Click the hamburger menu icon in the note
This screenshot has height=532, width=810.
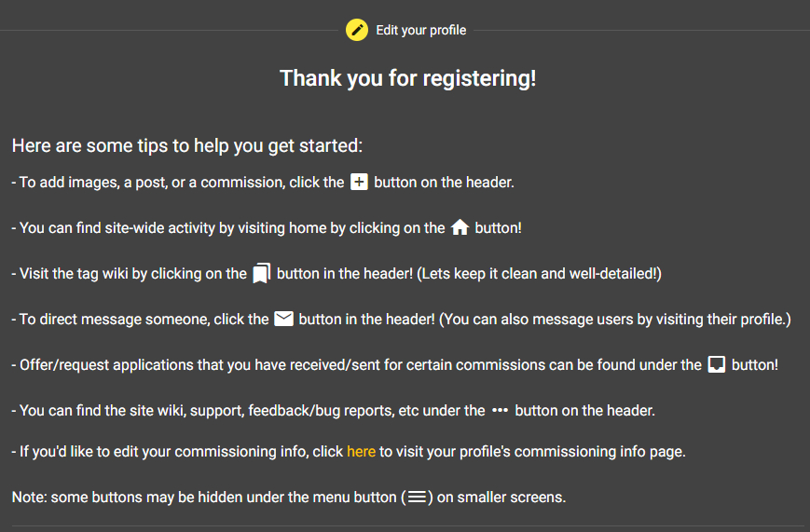pyautogui.click(x=417, y=498)
